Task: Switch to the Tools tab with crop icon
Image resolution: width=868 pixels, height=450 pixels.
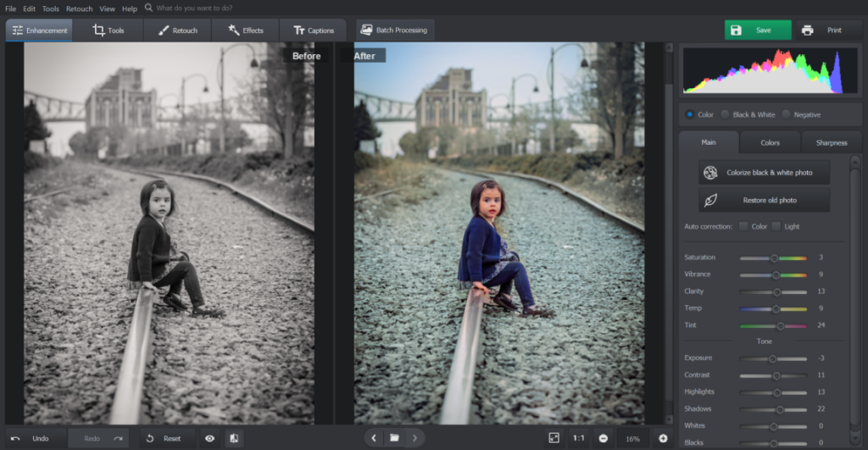Action: pyautogui.click(x=108, y=31)
